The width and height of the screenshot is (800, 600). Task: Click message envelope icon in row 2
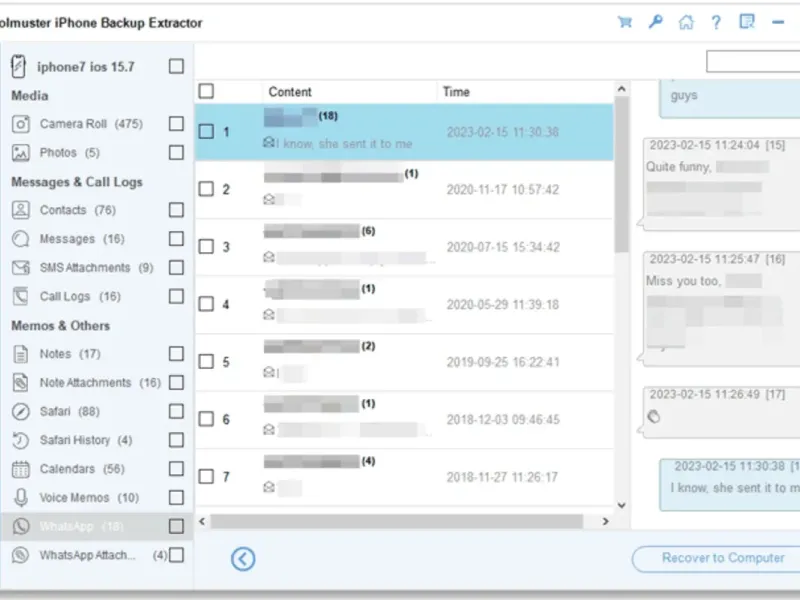269,199
